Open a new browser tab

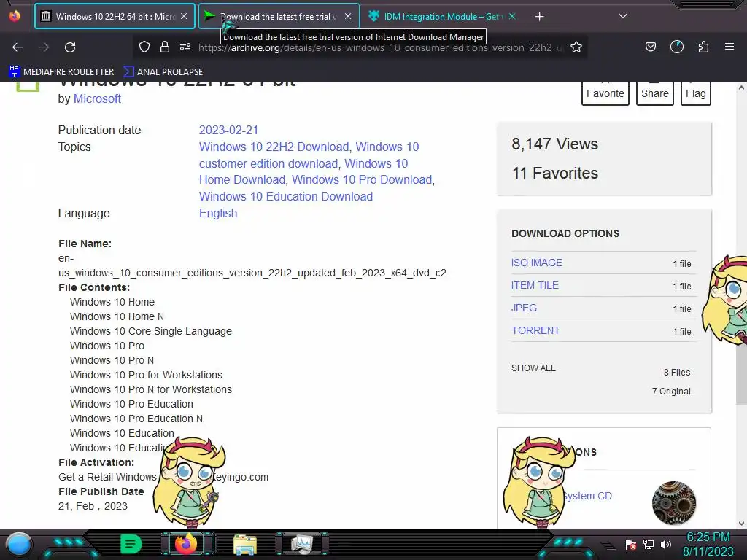click(539, 17)
